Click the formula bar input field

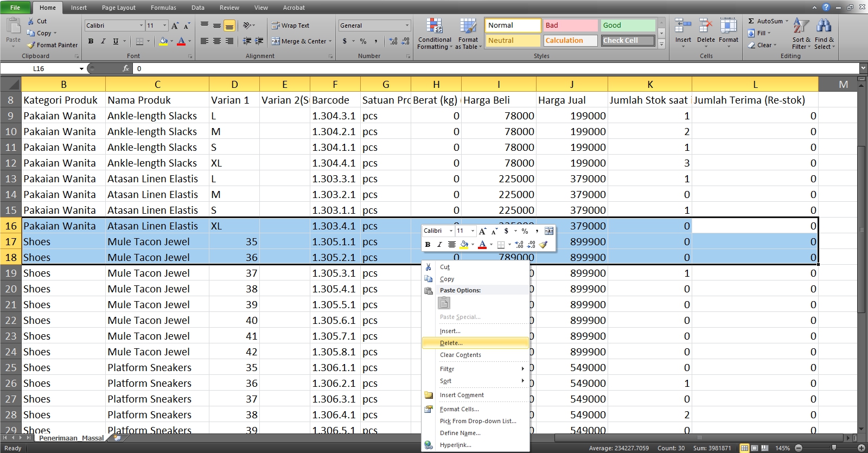point(488,69)
